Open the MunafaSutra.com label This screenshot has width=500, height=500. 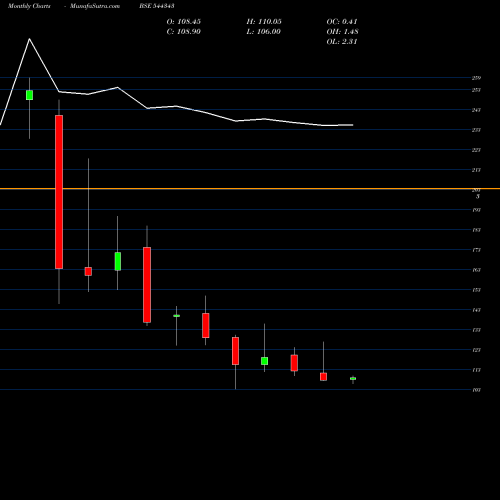pos(95,6)
